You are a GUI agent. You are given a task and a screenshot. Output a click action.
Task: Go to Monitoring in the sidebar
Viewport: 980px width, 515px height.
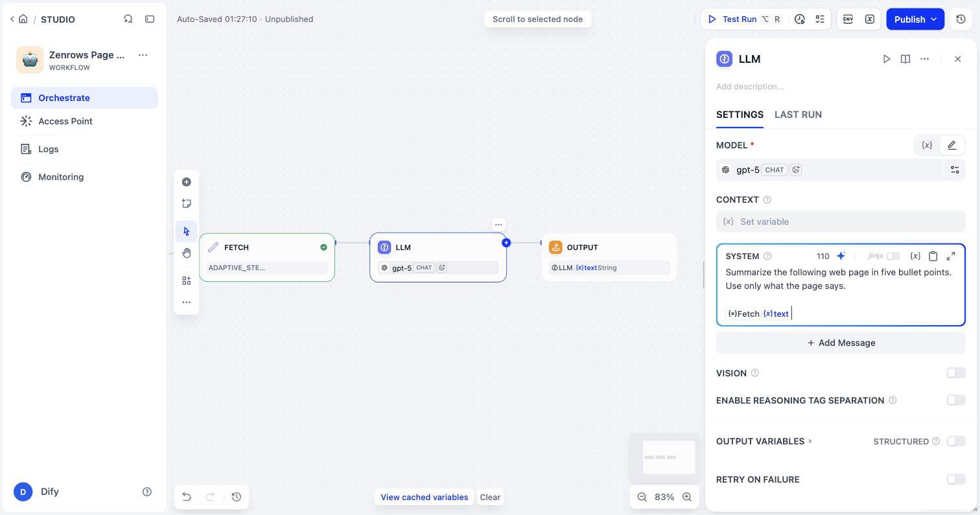84,177
